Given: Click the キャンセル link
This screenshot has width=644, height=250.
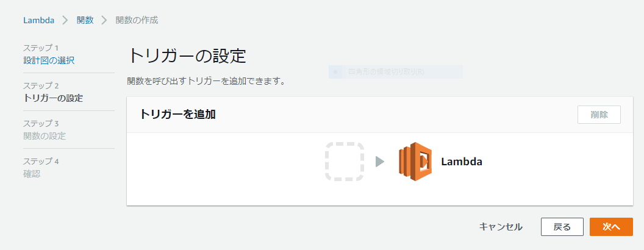Looking at the screenshot, I should (501, 227).
